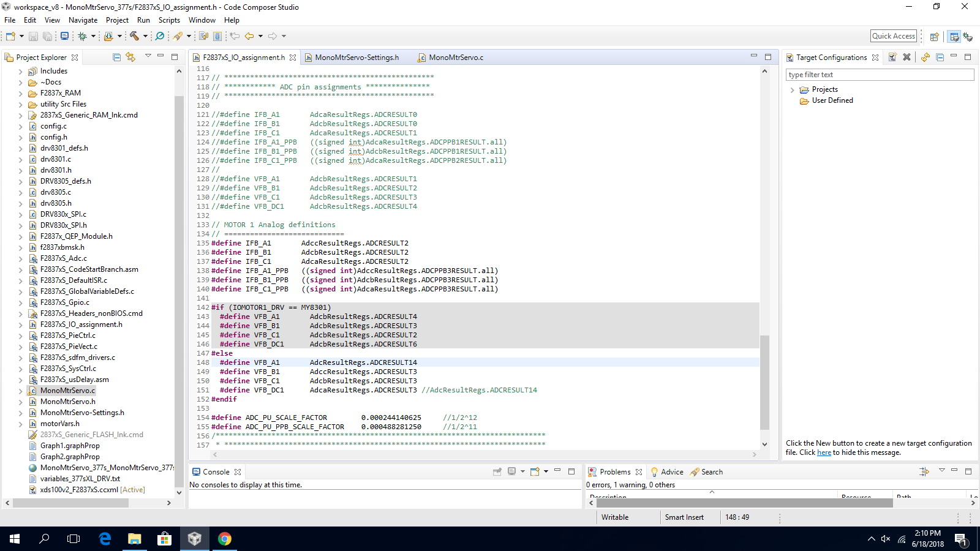Screen dimensions: 980x551
Task: Click the Windows Start button
Action: pyautogui.click(x=15, y=539)
